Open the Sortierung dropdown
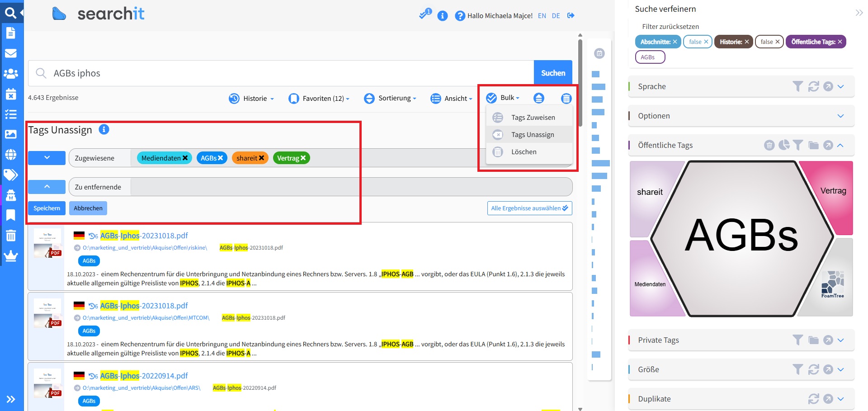This screenshot has width=868, height=411. [390, 98]
